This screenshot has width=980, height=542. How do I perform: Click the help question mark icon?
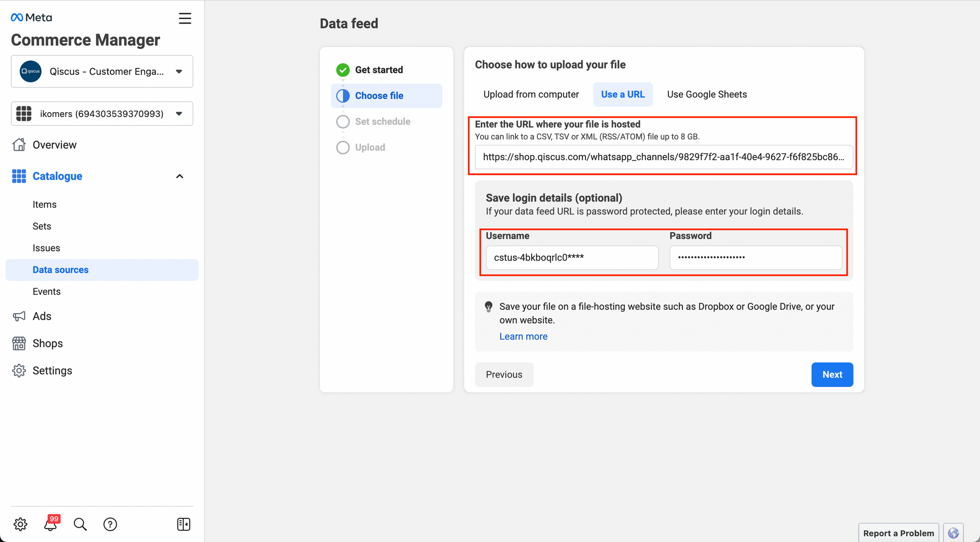tap(110, 524)
